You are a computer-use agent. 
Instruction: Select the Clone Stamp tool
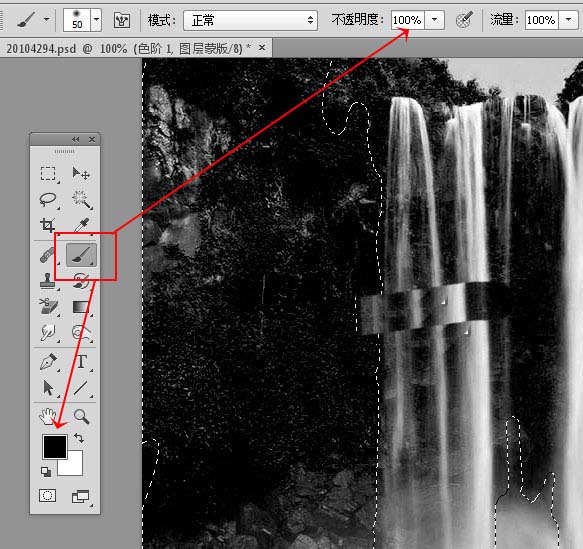47,281
